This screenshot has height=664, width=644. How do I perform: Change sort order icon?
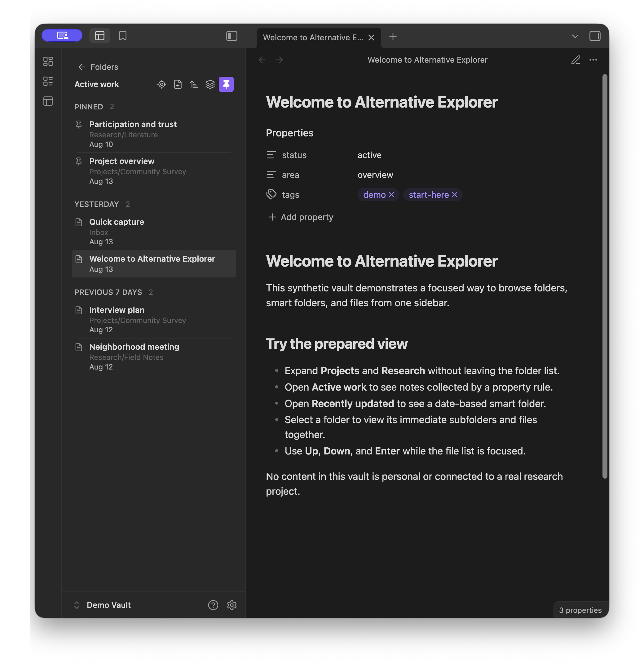click(194, 84)
